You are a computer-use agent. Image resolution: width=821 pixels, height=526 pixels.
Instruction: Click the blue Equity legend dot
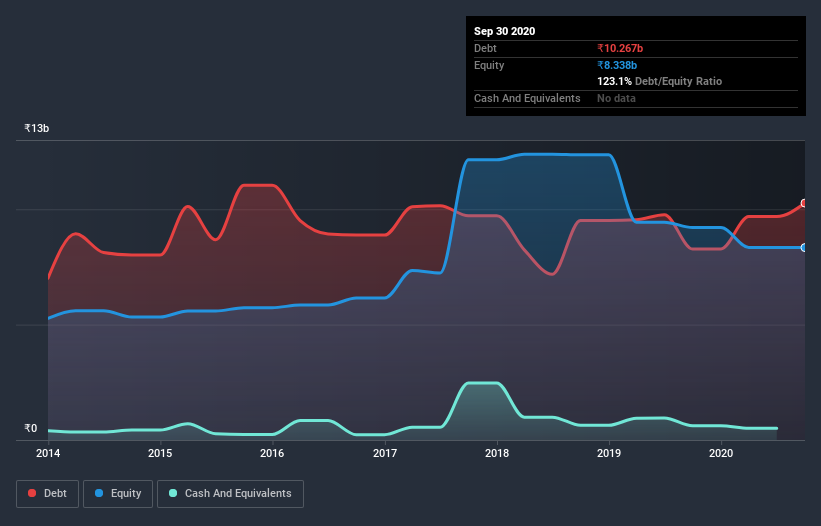[99, 493]
